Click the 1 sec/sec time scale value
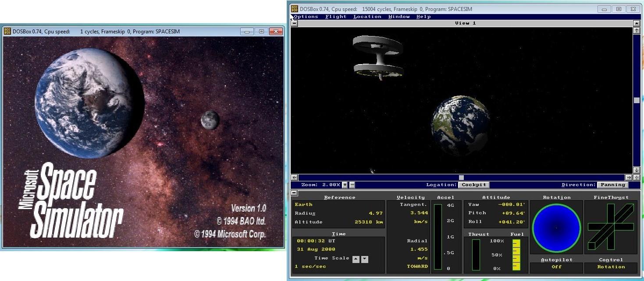 click(310, 267)
